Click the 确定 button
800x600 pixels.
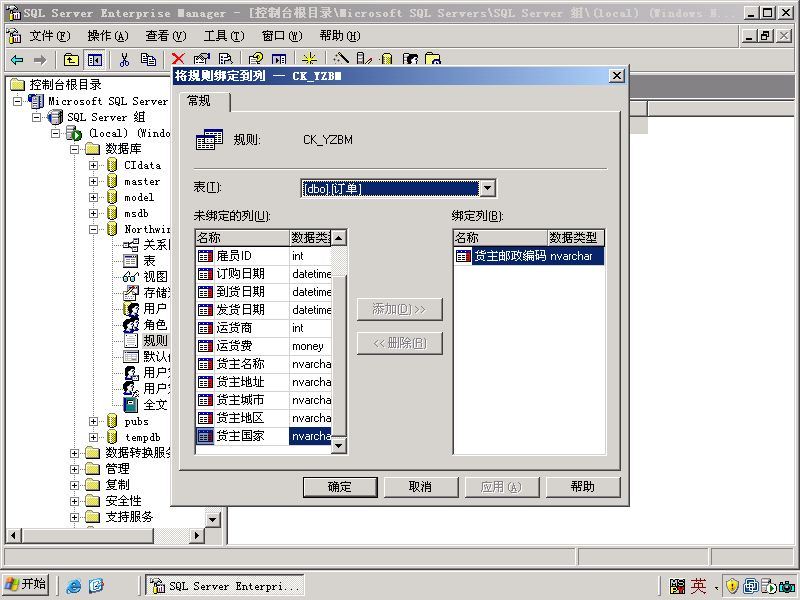pos(340,487)
